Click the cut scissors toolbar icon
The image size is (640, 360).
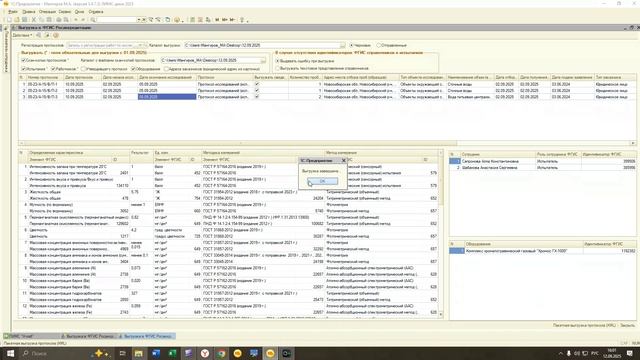33,20
